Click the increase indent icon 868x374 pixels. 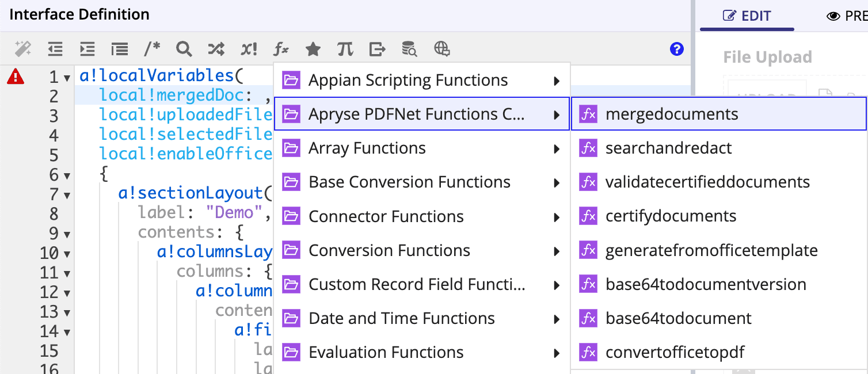point(87,49)
